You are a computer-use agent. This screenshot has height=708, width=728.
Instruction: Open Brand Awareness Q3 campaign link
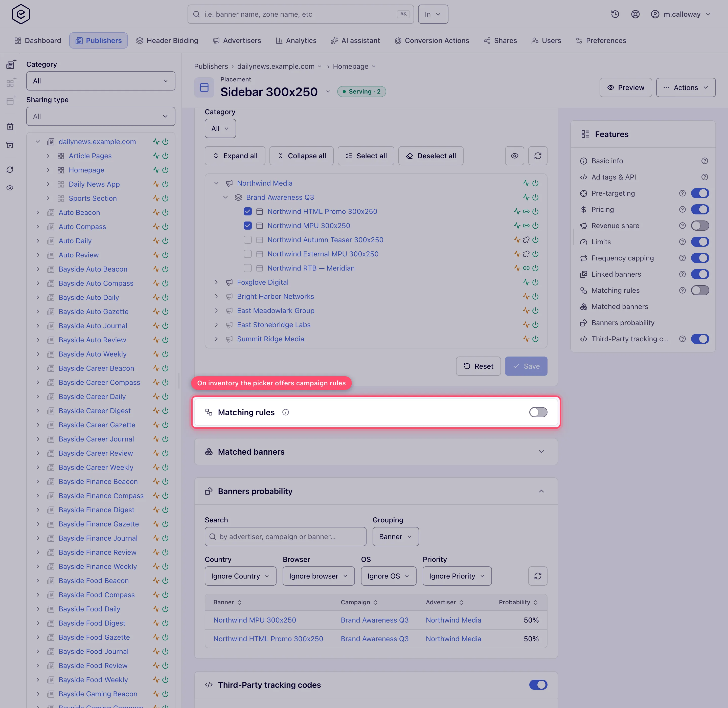(280, 197)
